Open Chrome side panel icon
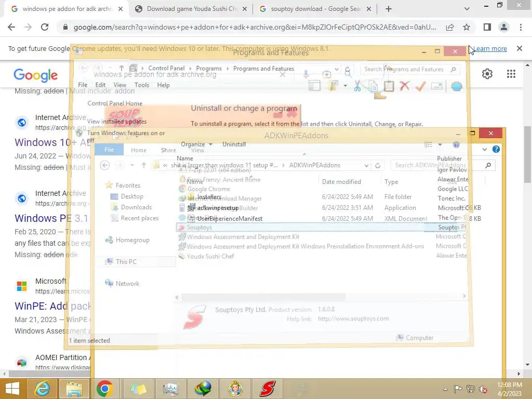 pyautogui.click(x=487, y=27)
